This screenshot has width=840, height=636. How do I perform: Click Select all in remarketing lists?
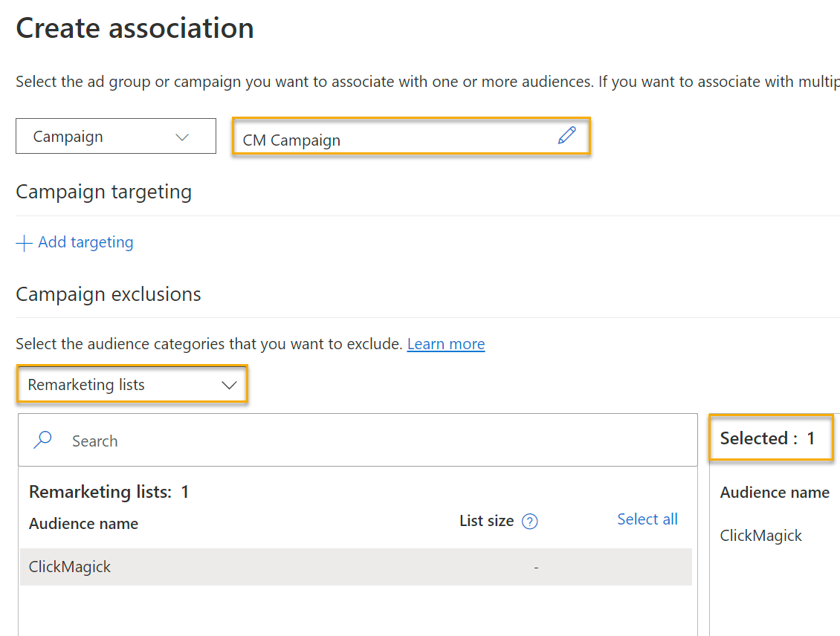tap(647, 519)
